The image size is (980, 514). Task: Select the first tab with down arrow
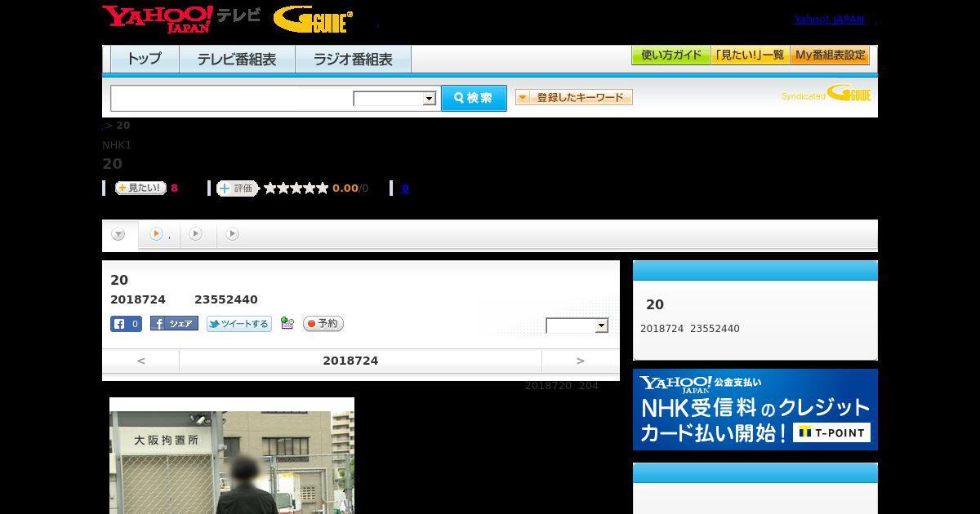[x=119, y=235]
